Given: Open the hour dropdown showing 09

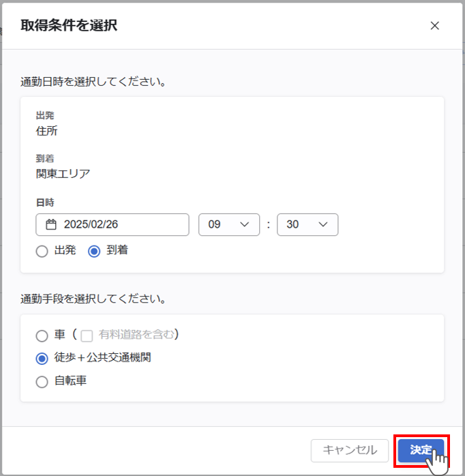Looking at the screenshot, I should pyautogui.click(x=229, y=224).
